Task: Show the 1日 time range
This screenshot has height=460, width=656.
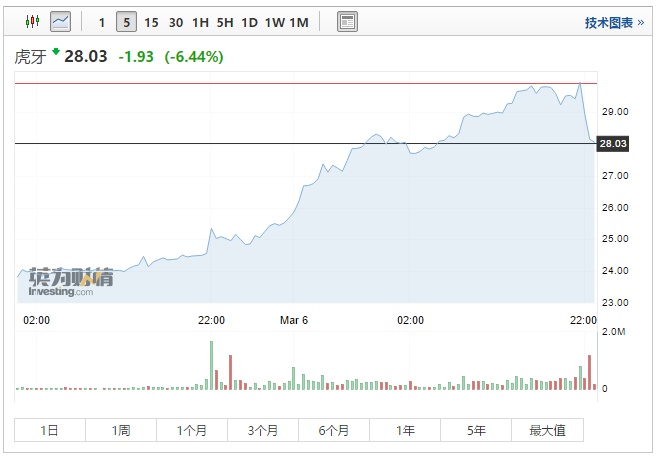Action: tap(50, 430)
